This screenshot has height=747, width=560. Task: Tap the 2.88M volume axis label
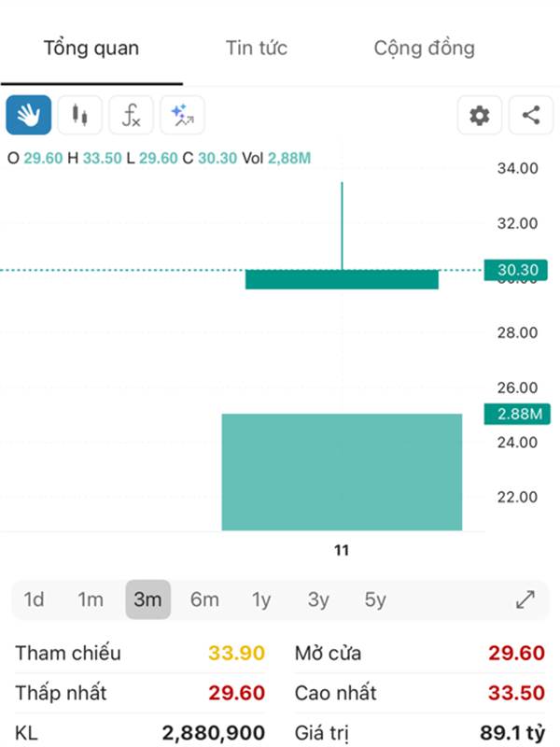[518, 414]
